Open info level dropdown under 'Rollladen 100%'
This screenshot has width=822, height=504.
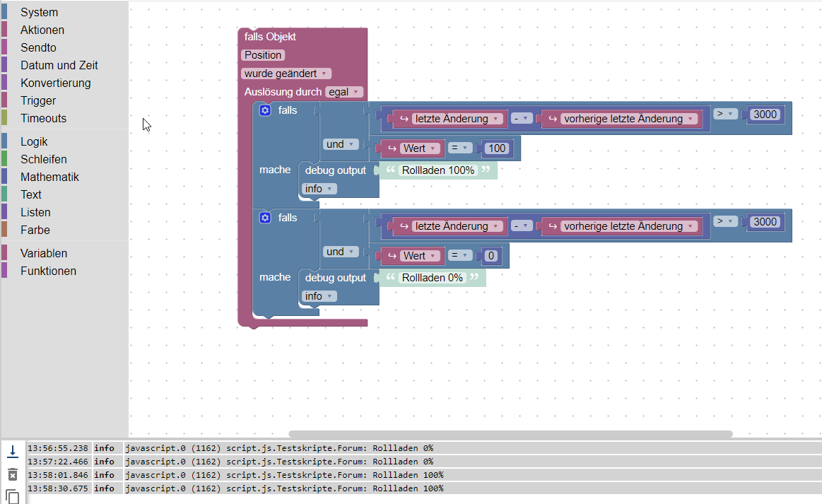click(319, 189)
